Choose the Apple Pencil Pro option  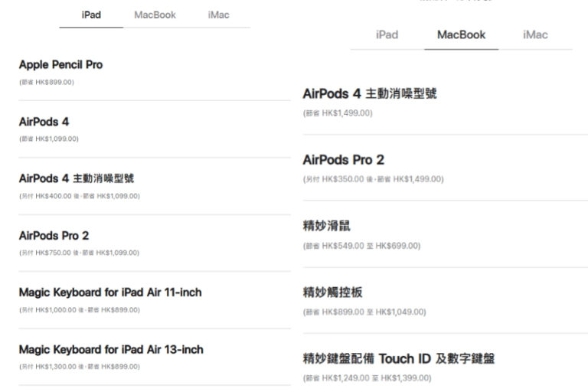pyautogui.click(x=60, y=64)
